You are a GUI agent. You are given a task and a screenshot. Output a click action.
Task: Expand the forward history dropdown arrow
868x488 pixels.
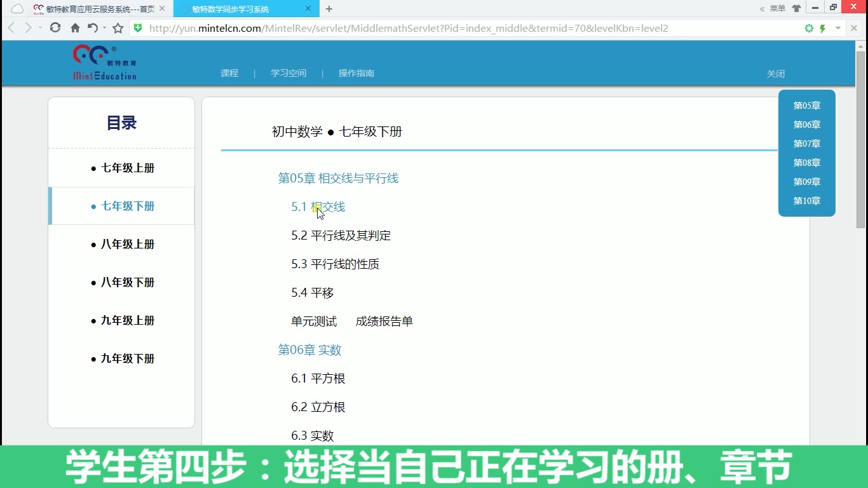point(40,28)
